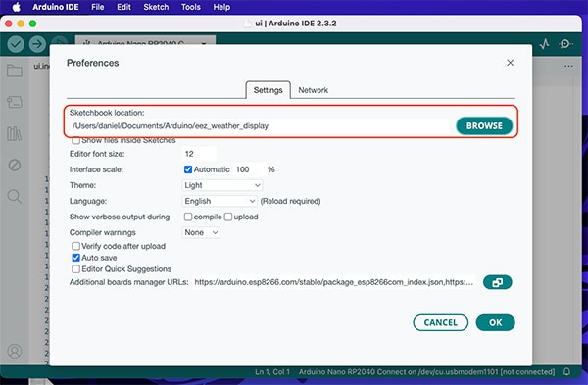The height and width of the screenshot is (385, 588).
Task: Uncheck Automatic interface scale
Action: tap(188, 169)
